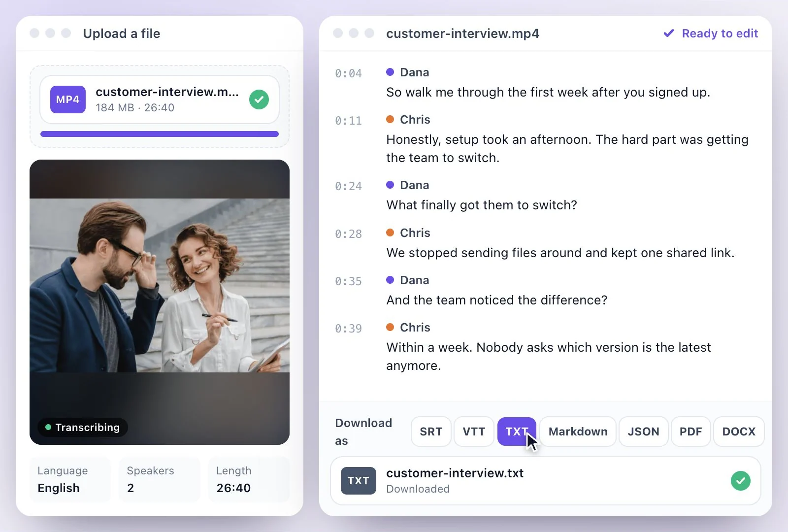Jump to timestamp 0:28
Screen dimensions: 788x532
(x=349, y=234)
